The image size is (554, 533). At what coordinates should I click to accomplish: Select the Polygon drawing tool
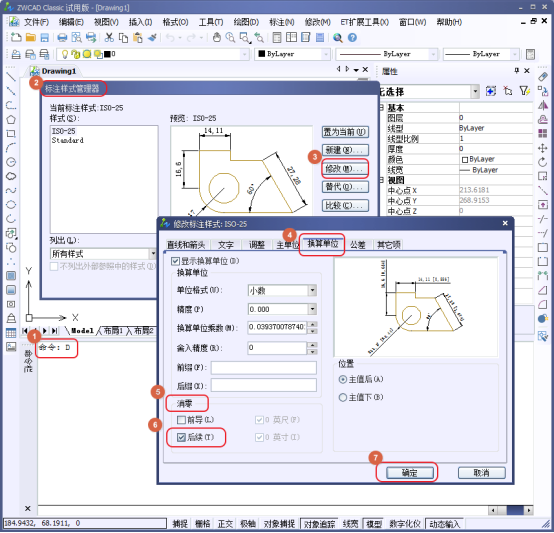tap(11, 119)
